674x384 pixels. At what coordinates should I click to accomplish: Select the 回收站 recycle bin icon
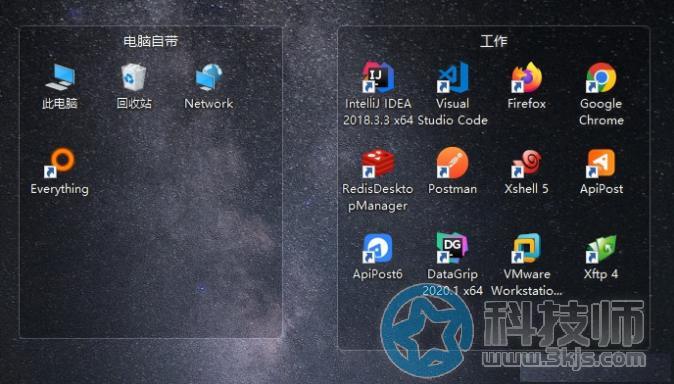click(134, 77)
